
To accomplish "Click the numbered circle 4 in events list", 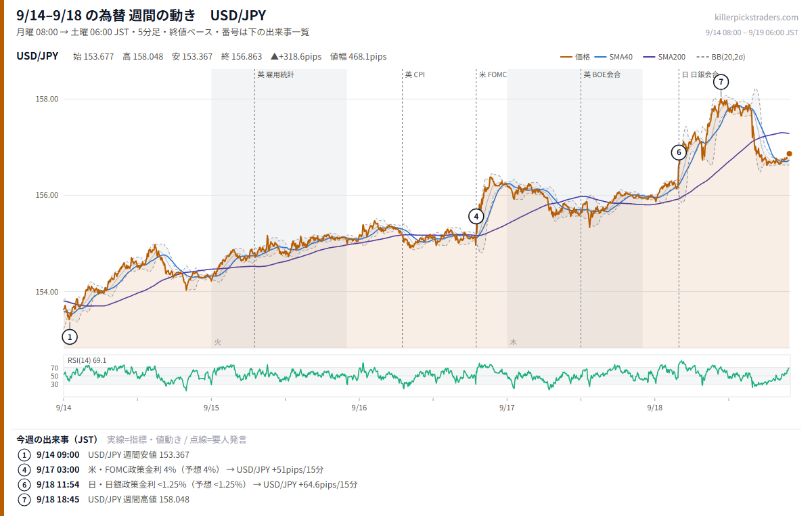I will [24, 470].
